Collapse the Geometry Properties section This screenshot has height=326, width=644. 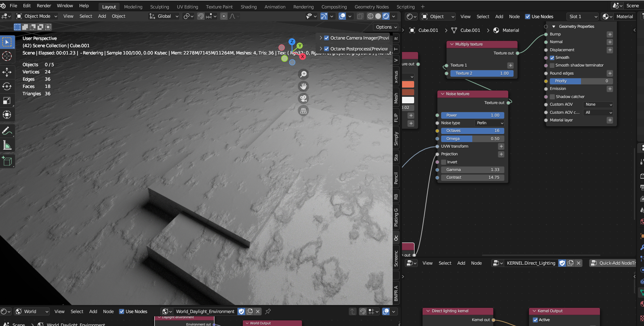click(x=554, y=27)
